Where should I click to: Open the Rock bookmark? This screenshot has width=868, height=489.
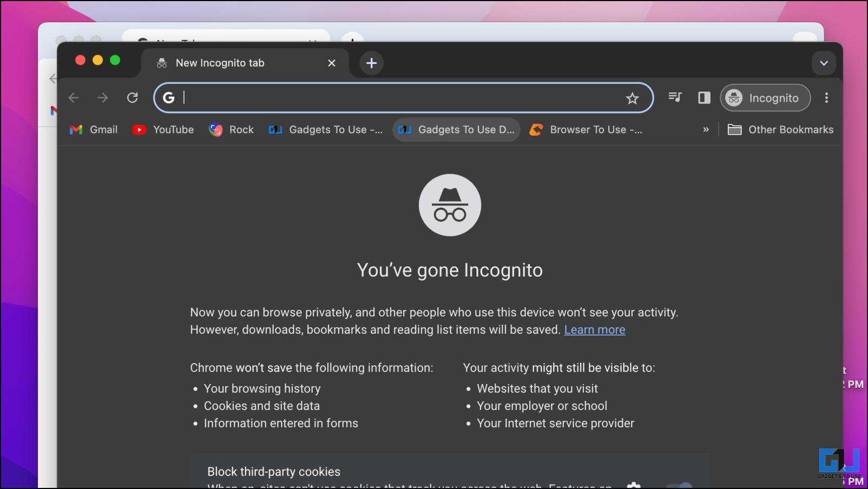[x=231, y=130]
